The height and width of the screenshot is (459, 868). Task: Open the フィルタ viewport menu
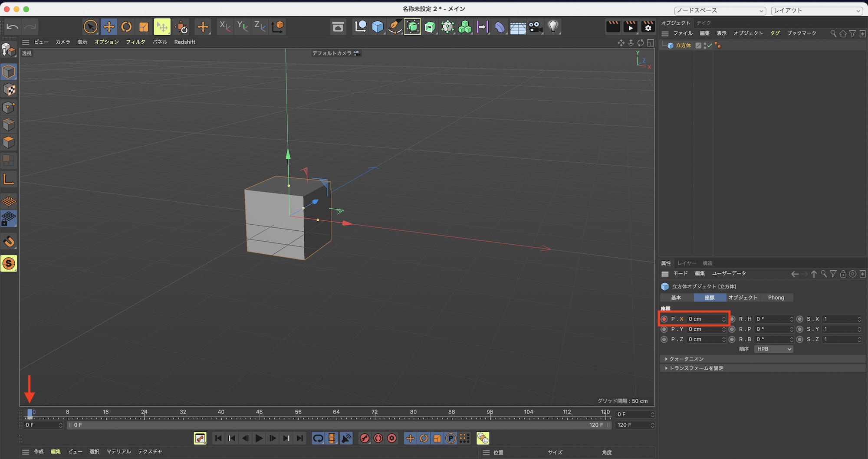[x=135, y=42]
